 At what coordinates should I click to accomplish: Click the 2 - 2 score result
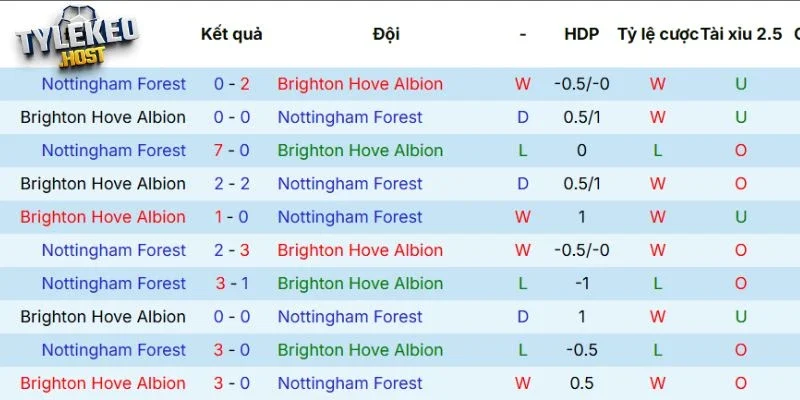(x=231, y=184)
